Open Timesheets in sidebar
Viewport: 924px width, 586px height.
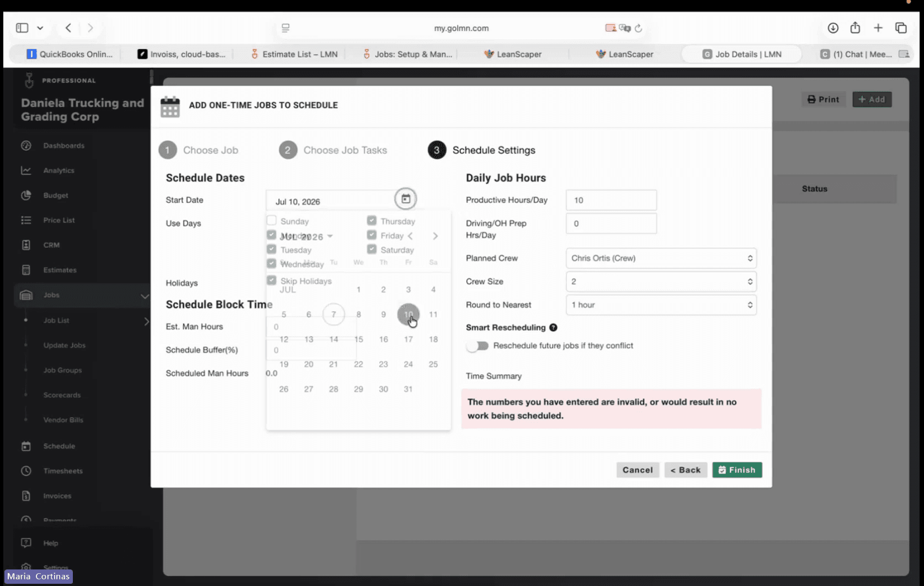pos(63,471)
